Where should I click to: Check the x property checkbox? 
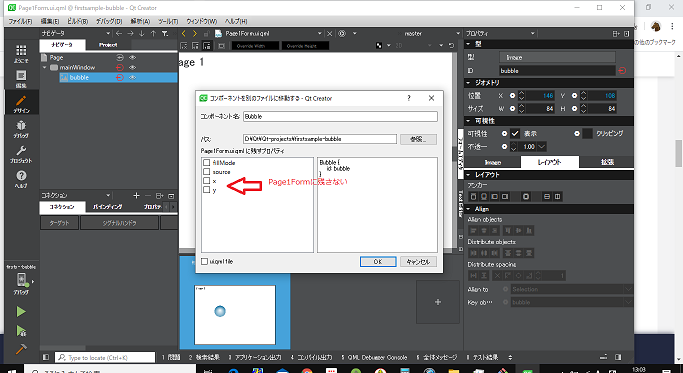tap(206, 180)
